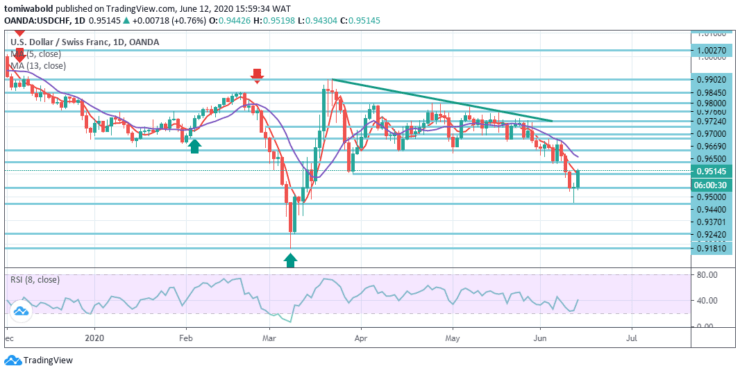Click the high value H:0.95198
The width and height of the screenshot is (740, 373).
(274, 21)
